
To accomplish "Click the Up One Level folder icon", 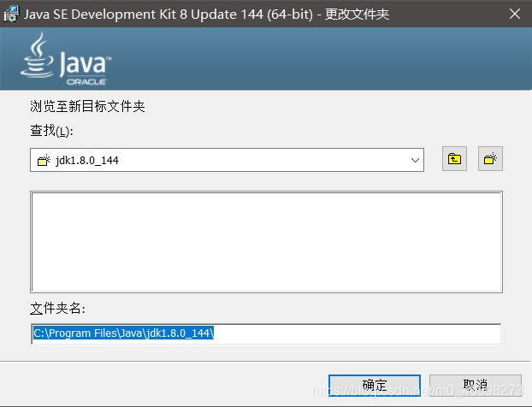I will (454, 159).
